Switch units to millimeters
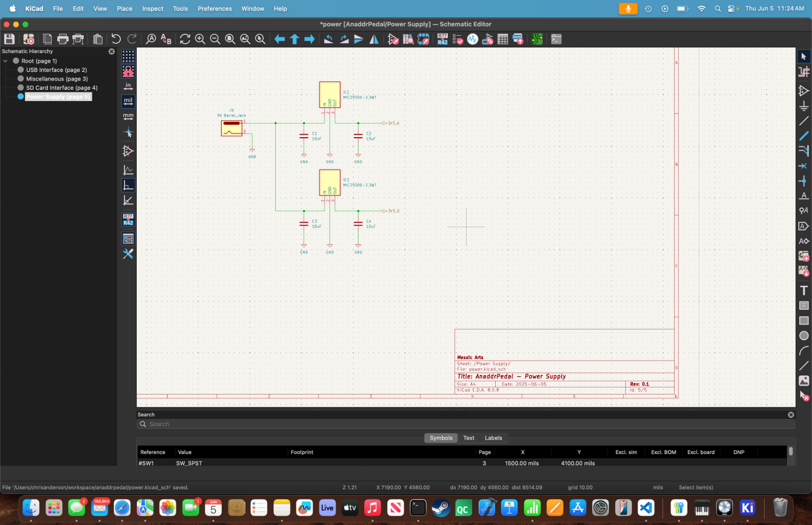This screenshot has height=525, width=812. [128, 116]
